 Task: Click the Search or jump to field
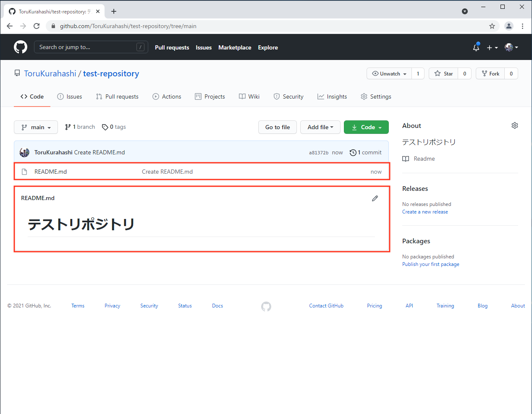click(x=91, y=47)
